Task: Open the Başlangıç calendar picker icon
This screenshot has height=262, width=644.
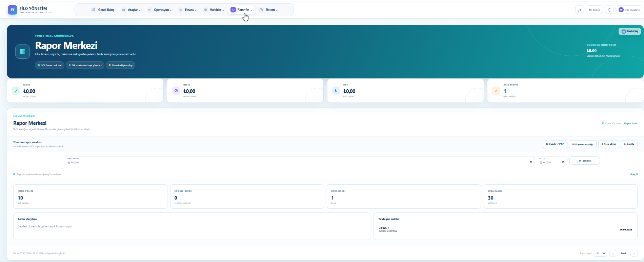Action: (531, 162)
